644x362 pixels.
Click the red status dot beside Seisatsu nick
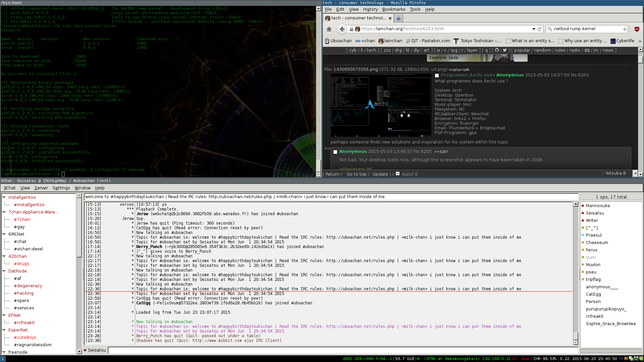click(x=85, y=350)
